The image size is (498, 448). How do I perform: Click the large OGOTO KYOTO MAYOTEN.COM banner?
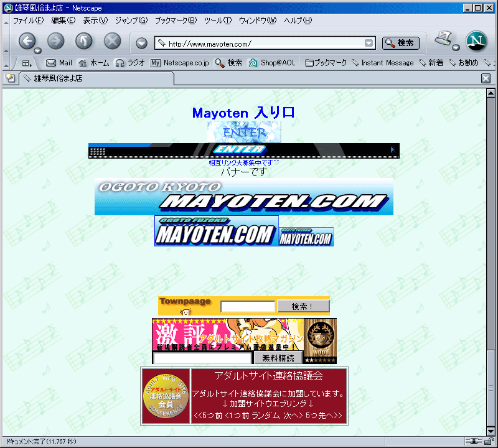click(x=244, y=197)
